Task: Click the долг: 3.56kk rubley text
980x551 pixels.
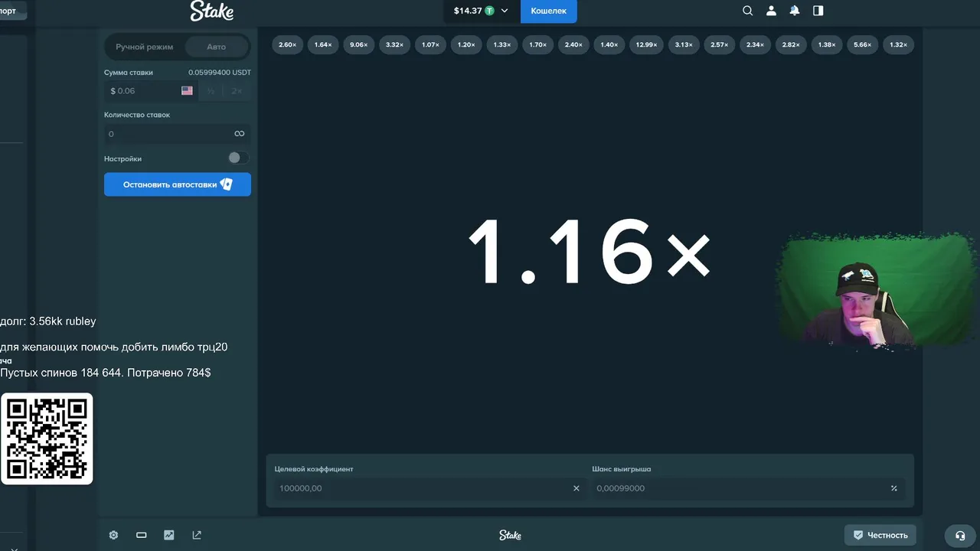Action: tap(48, 321)
